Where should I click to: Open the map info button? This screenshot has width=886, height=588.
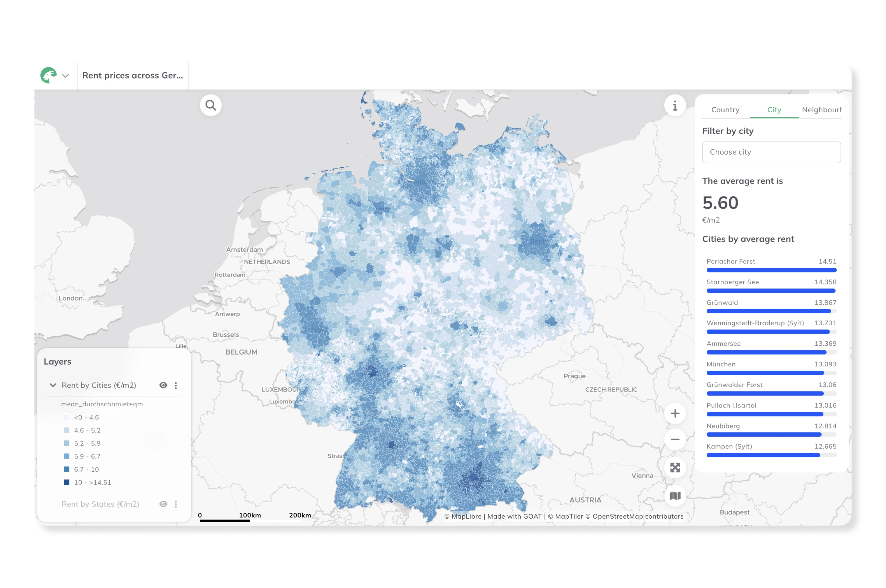coord(675,106)
